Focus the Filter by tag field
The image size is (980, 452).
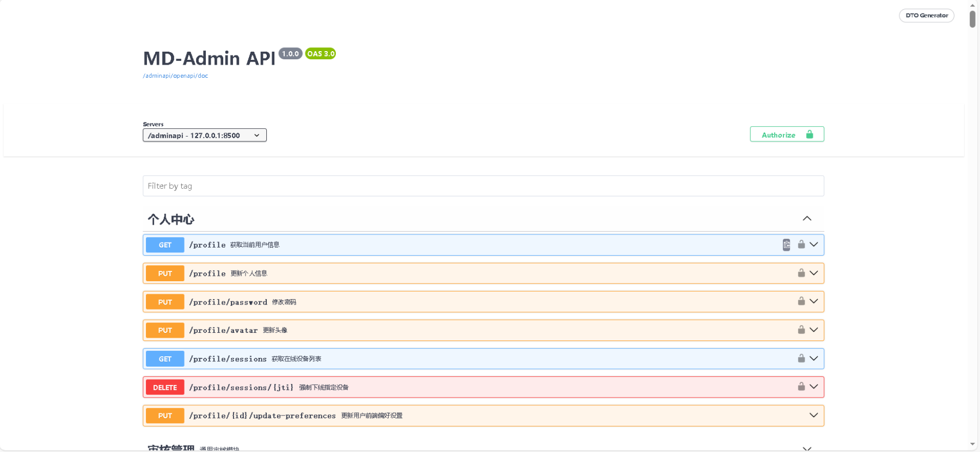483,186
